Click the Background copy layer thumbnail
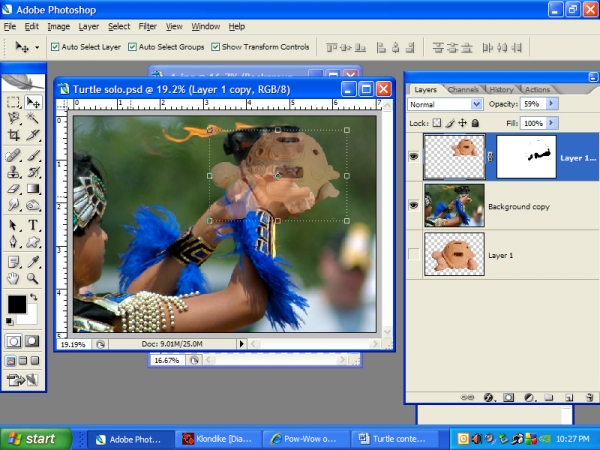The height and width of the screenshot is (450, 600). (454, 205)
